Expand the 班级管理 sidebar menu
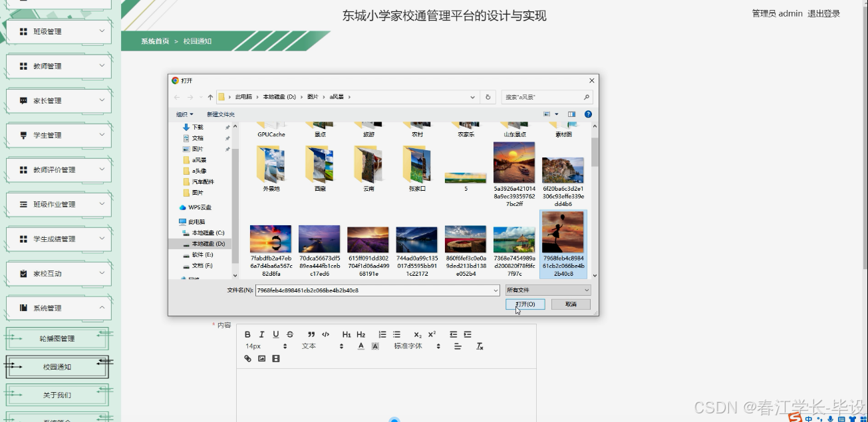 click(x=59, y=31)
